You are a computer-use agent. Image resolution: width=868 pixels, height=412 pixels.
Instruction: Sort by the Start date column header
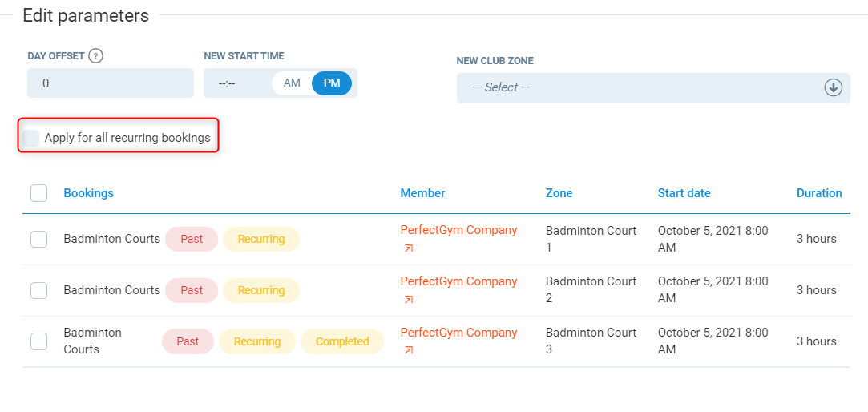tap(684, 193)
